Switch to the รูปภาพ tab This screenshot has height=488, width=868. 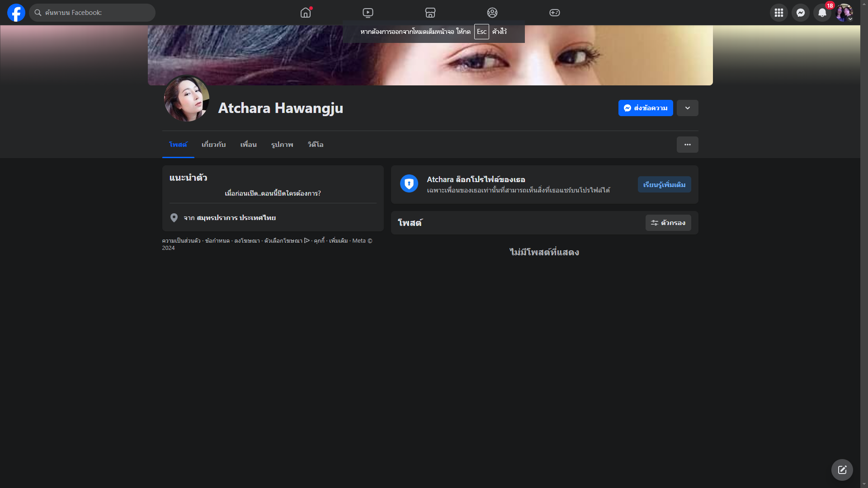pos(282,145)
